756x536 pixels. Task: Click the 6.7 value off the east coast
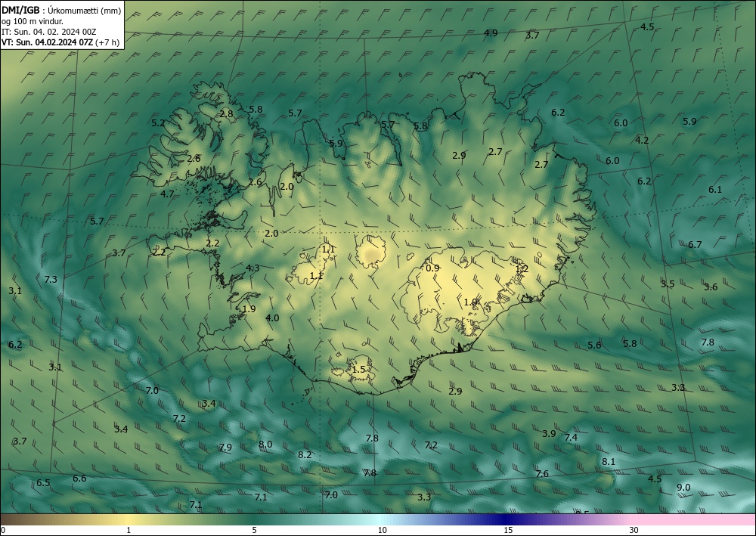point(695,245)
